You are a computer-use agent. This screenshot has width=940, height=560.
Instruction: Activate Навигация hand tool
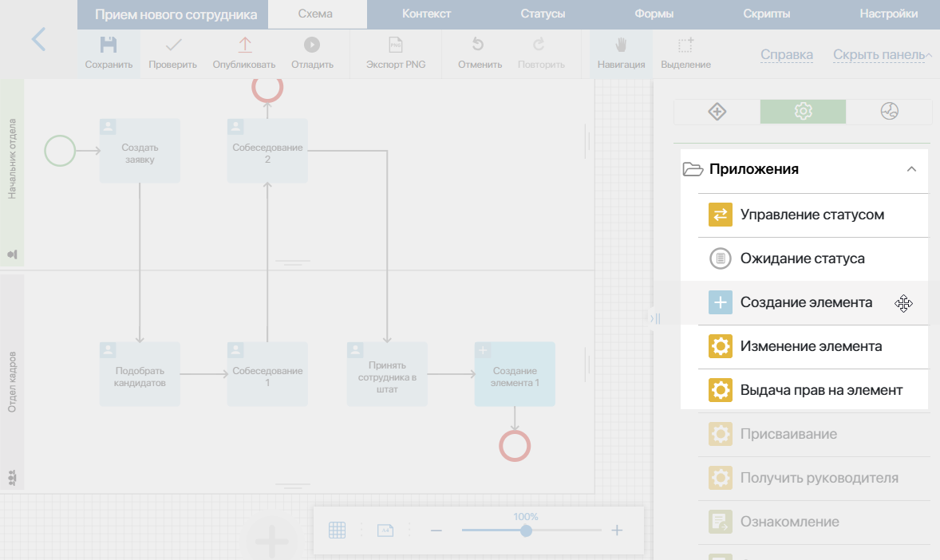pos(621,53)
